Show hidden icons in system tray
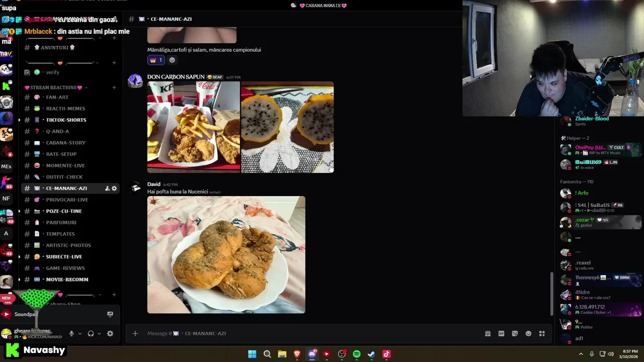Viewport: 644px width, 362px height. (581, 354)
